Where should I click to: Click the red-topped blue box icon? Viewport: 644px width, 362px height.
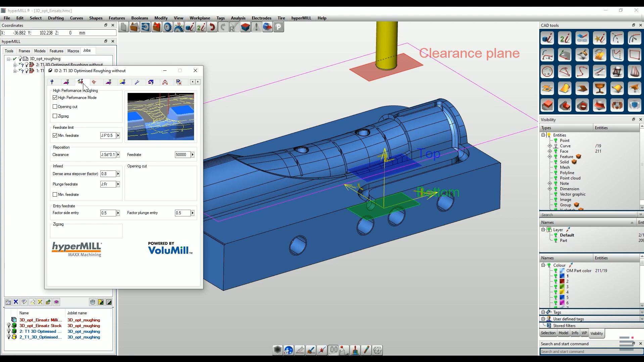pos(245,27)
